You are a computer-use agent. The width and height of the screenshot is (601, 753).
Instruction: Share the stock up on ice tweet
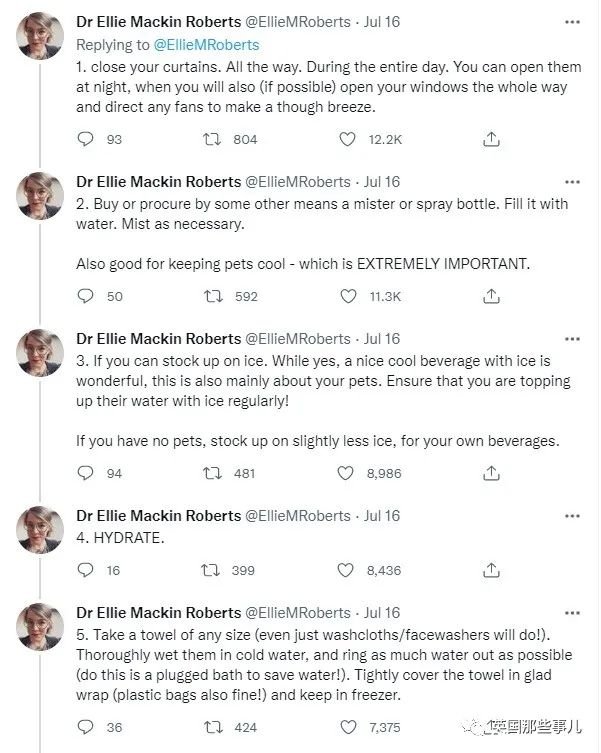click(491, 473)
